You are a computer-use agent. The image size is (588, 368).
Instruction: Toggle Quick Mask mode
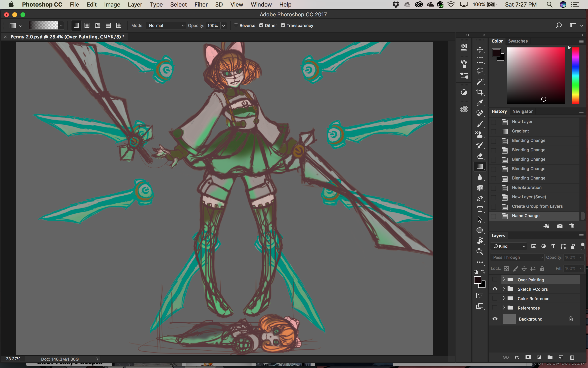click(x=480, y=296)
